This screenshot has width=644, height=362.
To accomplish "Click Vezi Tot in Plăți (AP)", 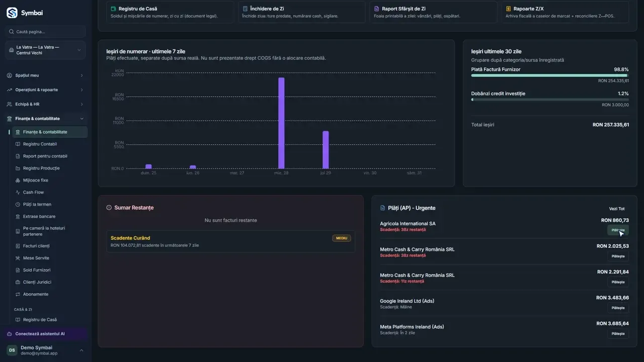I will [x=617, y=209].
